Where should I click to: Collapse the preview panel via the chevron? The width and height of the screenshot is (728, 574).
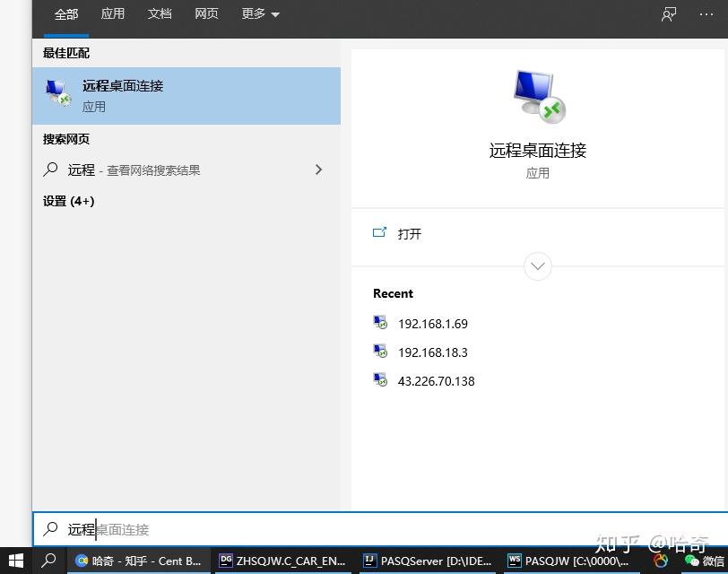click(x=537, y=265)
